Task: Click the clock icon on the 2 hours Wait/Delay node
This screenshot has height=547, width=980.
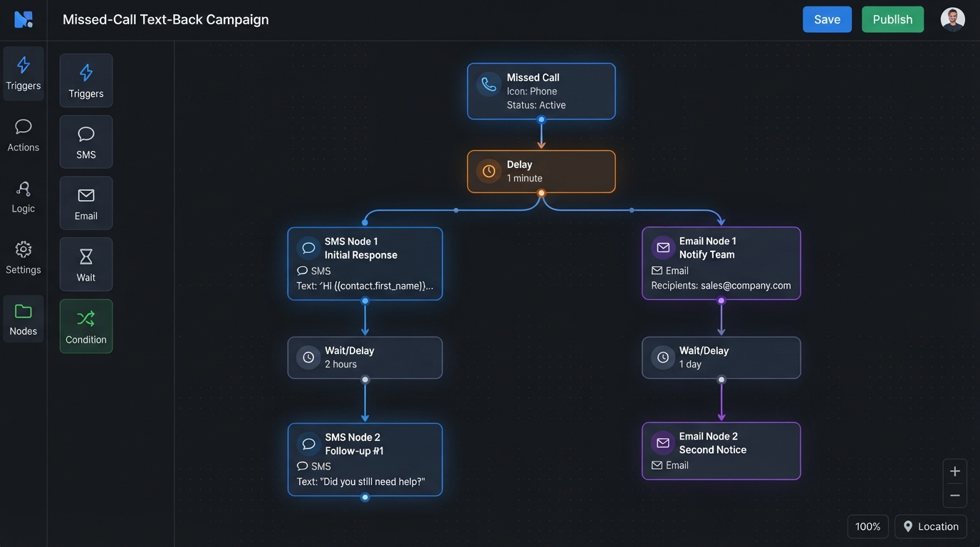Action: click(308, 358)
